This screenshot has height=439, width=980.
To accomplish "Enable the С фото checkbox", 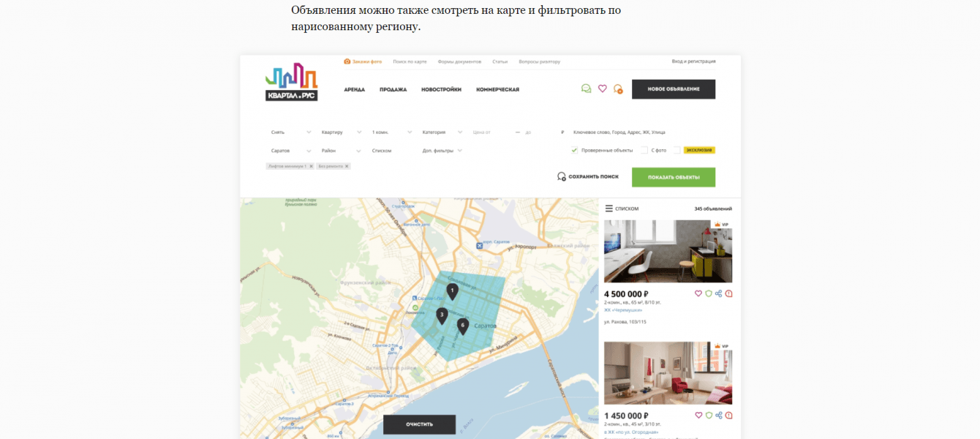I will pyautogui.click(x=644, y=150).
